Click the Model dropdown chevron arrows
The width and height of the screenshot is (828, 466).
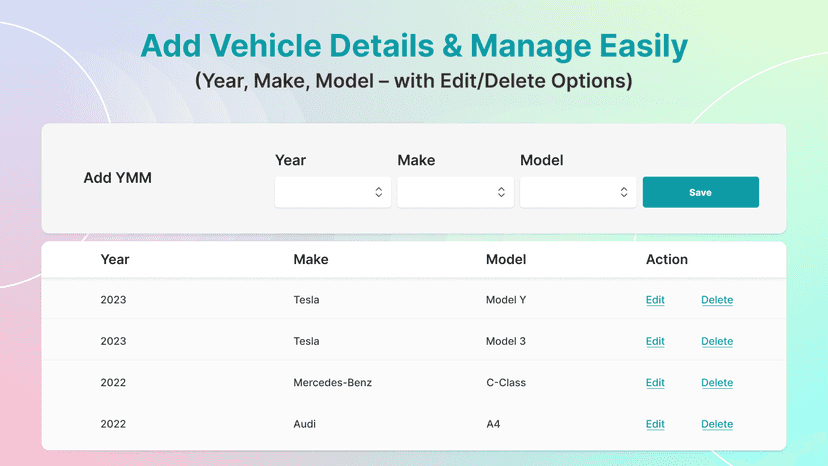pos(624,192)
